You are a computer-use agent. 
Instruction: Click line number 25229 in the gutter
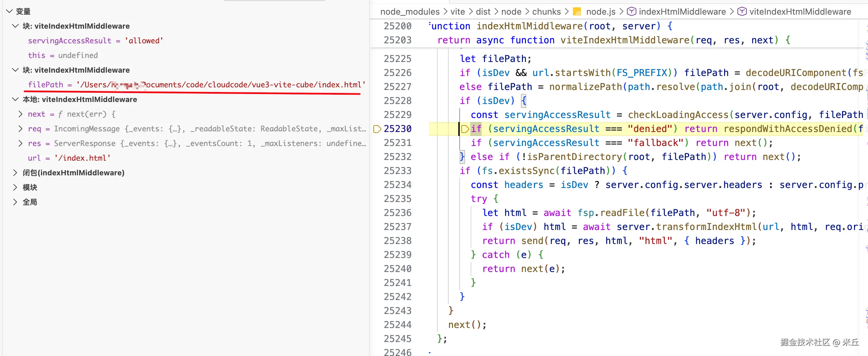point(398,115)
